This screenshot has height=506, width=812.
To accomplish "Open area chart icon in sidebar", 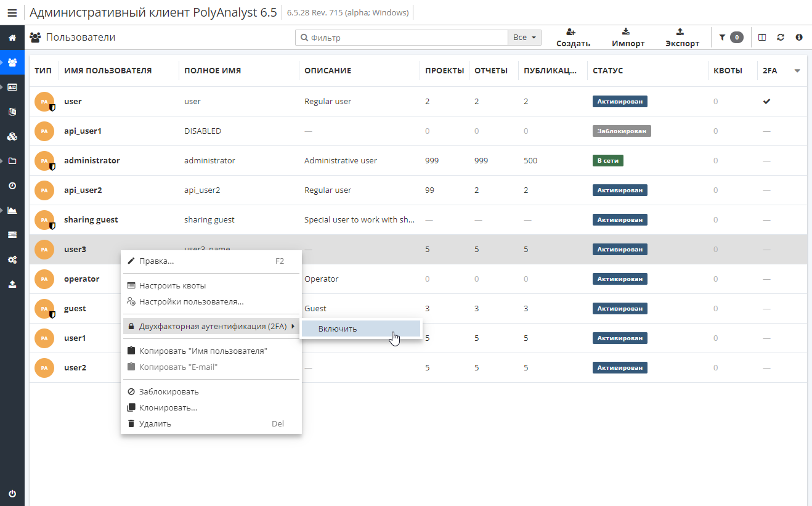I will tap(12, 210).
